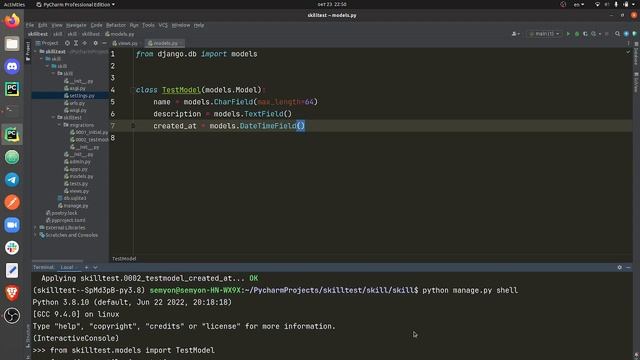Add a new terminal tab
The width and height of the screenshot is (640, 360).
pos(87,267)
